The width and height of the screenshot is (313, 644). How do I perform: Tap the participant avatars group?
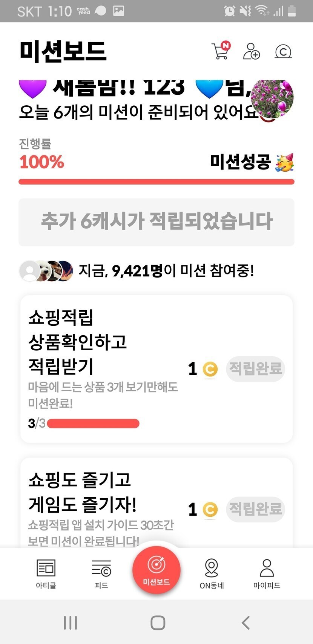tap(46, 271)
